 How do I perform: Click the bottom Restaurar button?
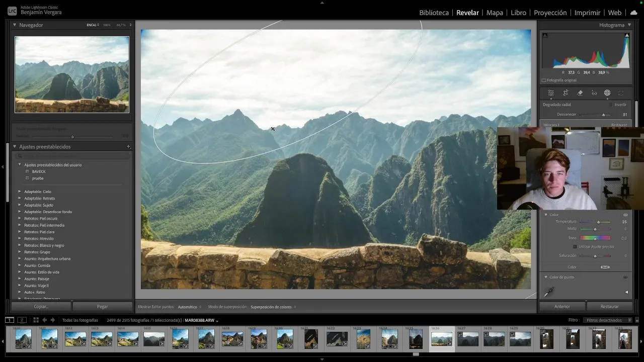click(x=609, y=306)
